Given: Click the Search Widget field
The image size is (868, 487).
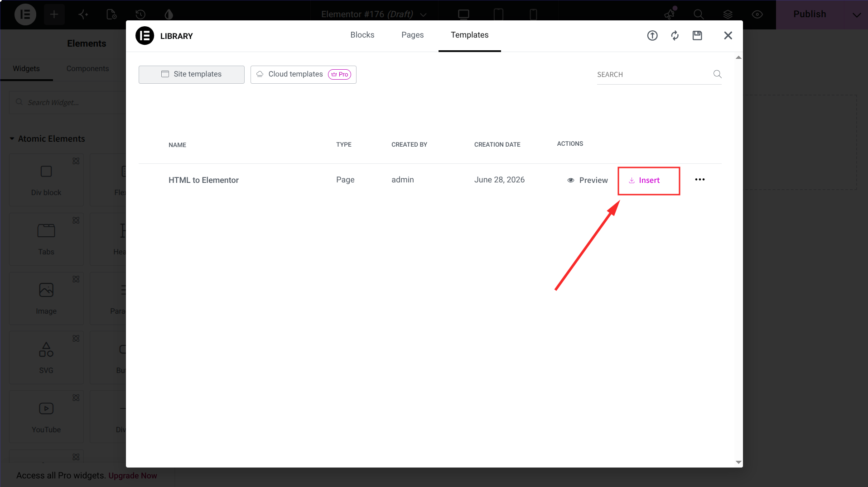Looking at the screenshot, I should point(68,103).
